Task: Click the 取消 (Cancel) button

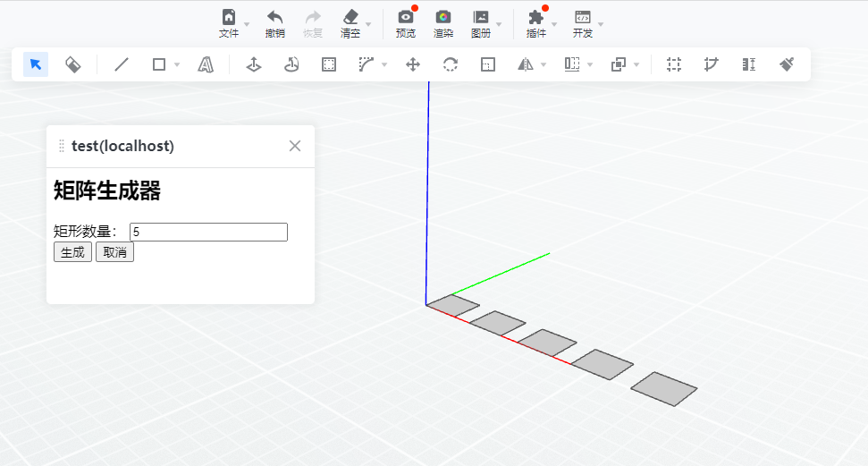Action: [x=114, y=252]
